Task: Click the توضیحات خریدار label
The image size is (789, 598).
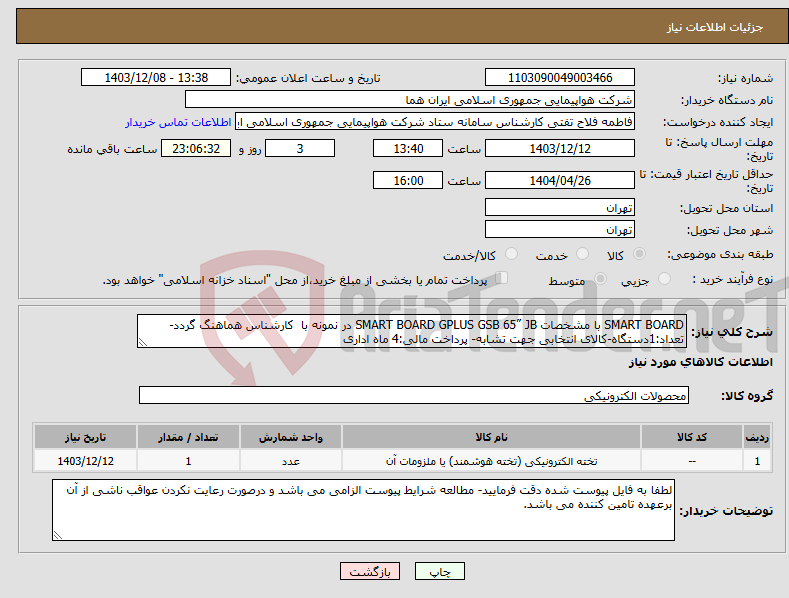Action: click(x=726, y=511)
